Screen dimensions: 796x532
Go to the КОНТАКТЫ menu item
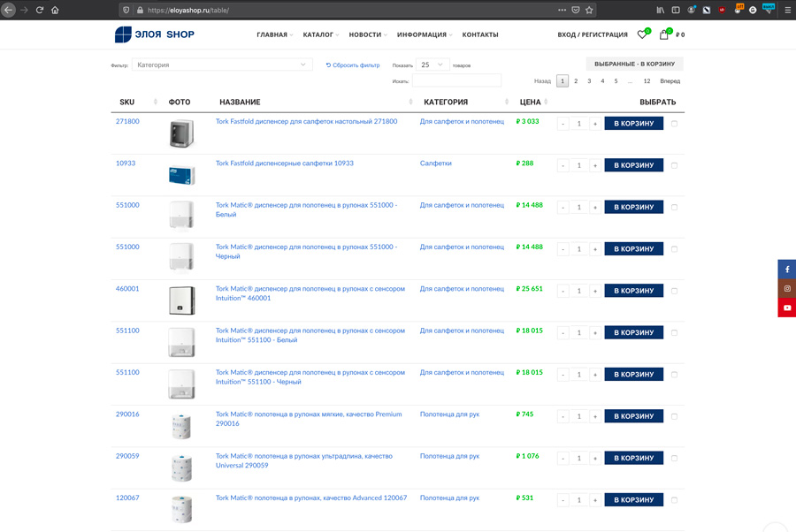coord(478,34)
